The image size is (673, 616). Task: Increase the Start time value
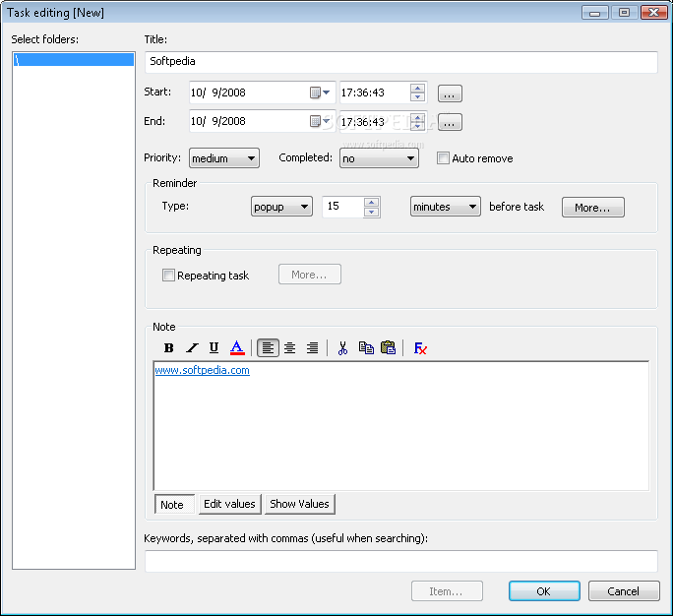tap(417, 88)
